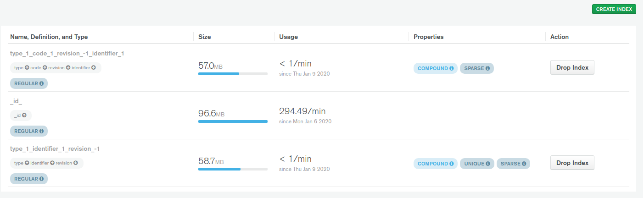Click the CREATE INDEX button
The image size is (644, 198).
point(614,9)
